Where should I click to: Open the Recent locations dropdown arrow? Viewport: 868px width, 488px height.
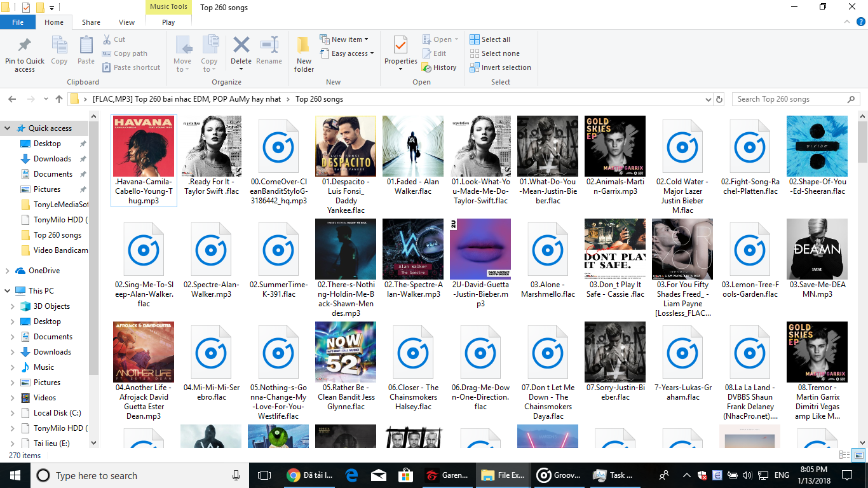pos(46,99)
